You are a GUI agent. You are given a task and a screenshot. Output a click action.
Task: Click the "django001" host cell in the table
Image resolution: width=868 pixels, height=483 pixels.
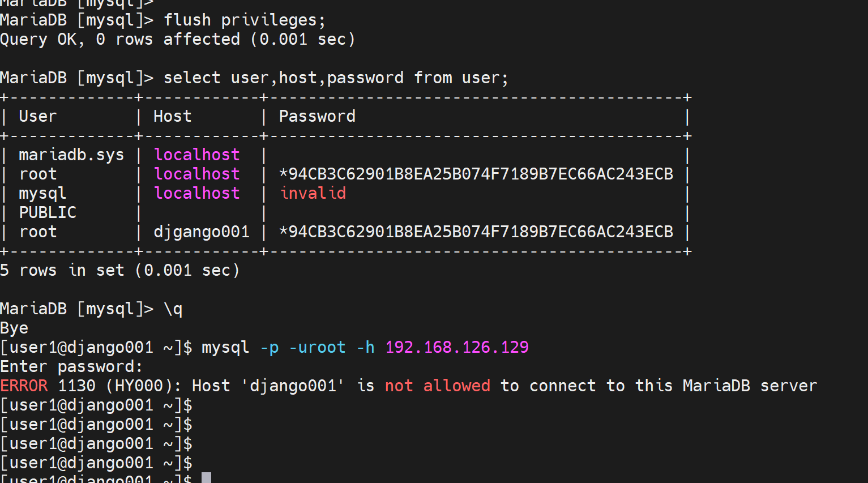[201, 232]
